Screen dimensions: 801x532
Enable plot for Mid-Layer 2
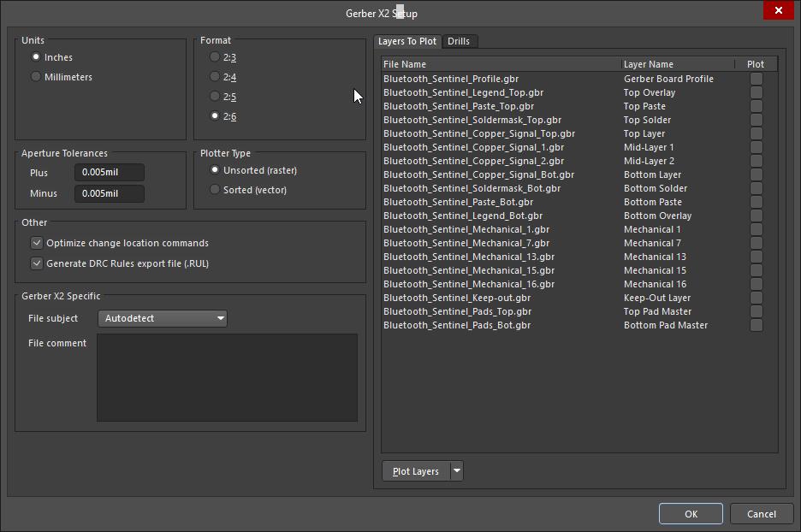[756, 161]
